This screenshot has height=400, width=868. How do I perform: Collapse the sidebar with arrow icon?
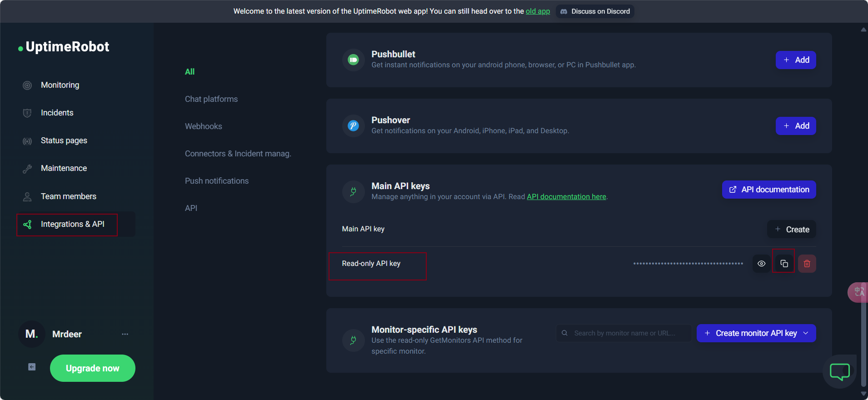click(x=32, y=367)
